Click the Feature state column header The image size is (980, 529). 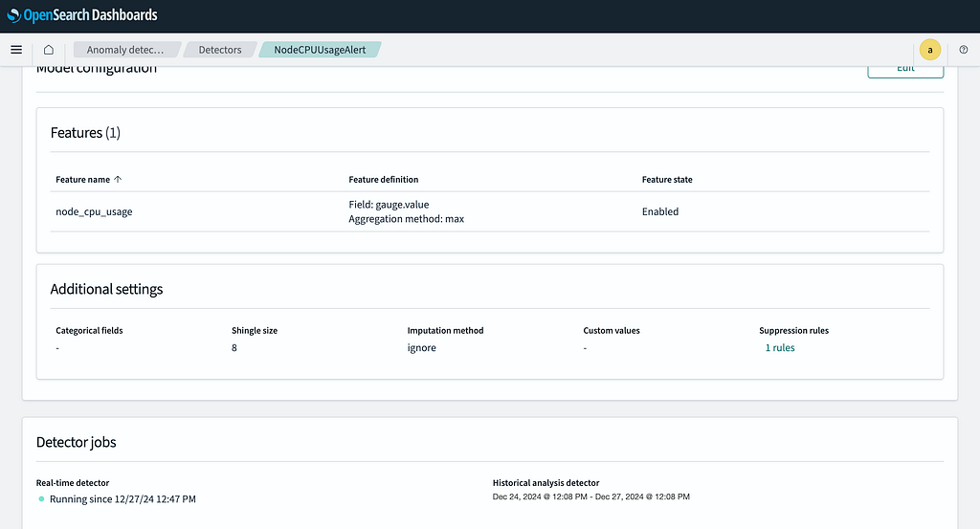tap(667, 179)
